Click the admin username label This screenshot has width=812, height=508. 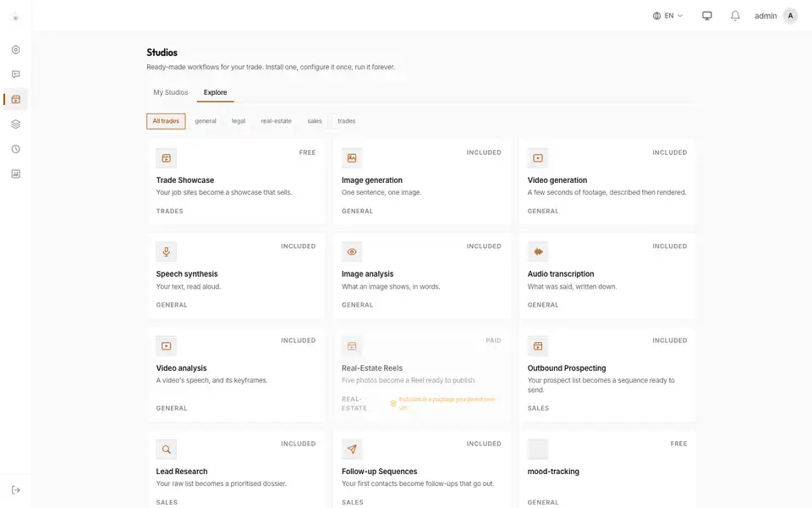[x=765, y=16]
